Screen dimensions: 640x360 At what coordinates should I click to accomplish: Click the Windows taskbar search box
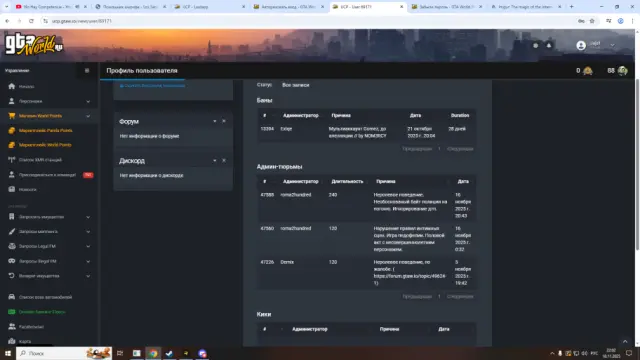[64, 353]
